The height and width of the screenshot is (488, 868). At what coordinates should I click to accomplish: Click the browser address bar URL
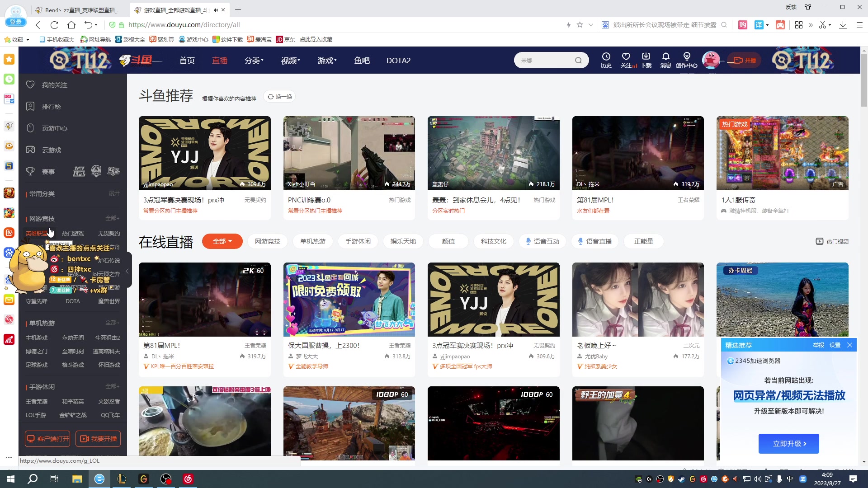[184, 25]
